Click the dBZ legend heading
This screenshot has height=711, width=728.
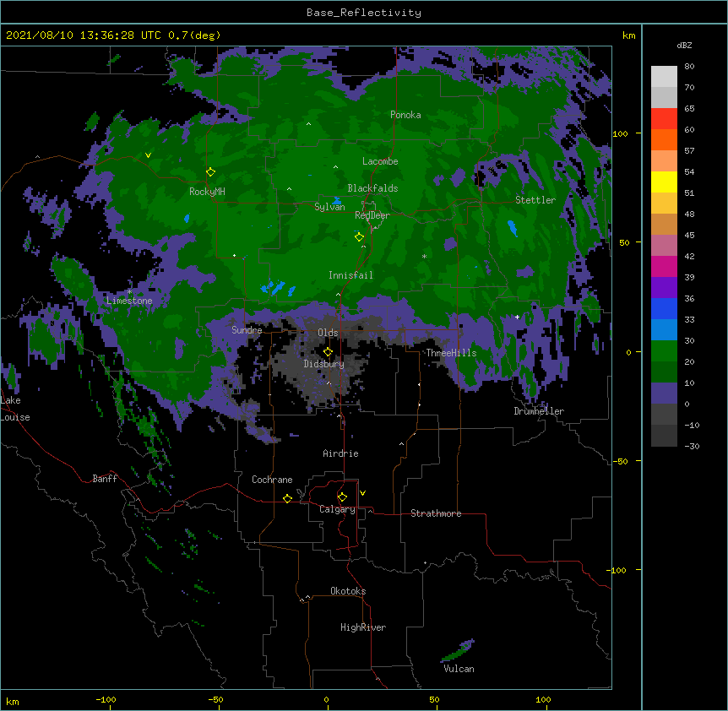pyautogui.click(x=684, y=45)
